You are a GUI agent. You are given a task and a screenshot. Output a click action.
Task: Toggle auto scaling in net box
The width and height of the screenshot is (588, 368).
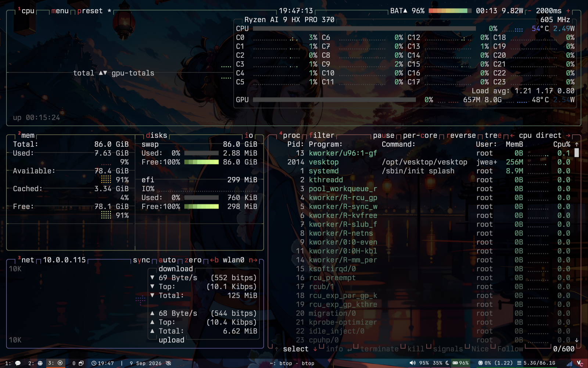[x=167, y=260]
